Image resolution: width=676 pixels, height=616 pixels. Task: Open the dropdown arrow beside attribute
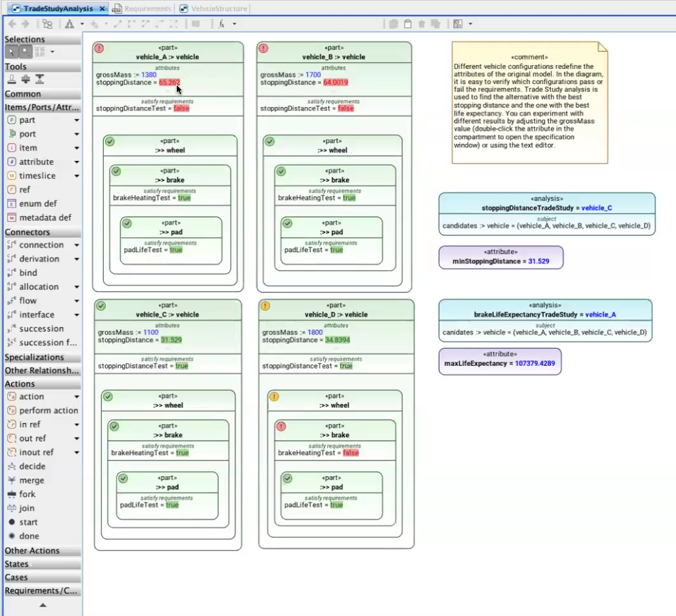(x=76, y=162)
